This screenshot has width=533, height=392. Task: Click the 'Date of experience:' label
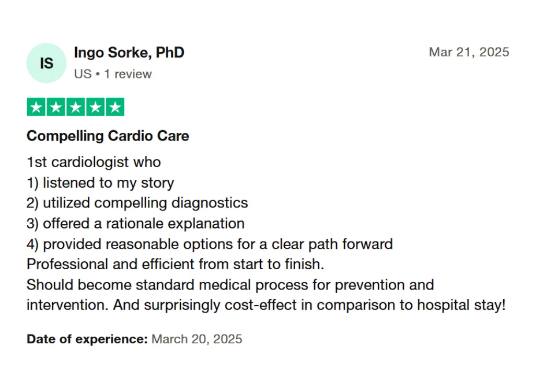(x=87, y=339)
